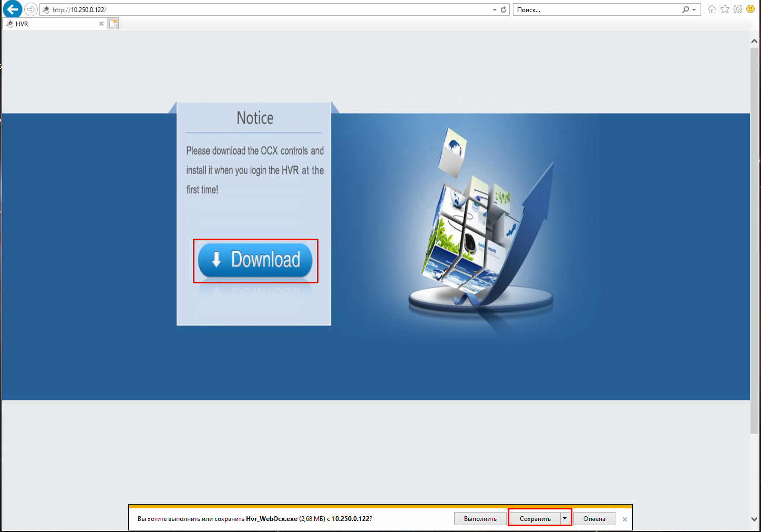Open the address bar autocomplete dropdown arrow
The height and width of the screenshot is (532, 761).
pos(495,10)
